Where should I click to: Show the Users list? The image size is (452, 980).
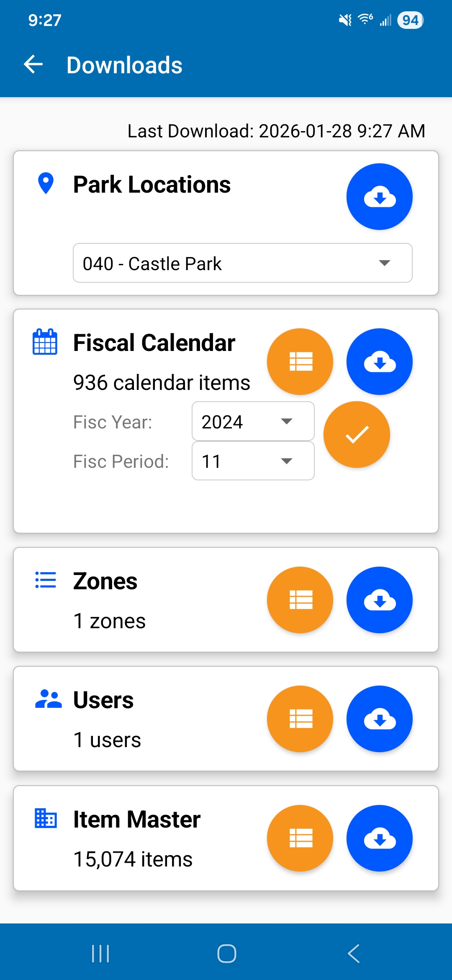(x=300, y=719)
